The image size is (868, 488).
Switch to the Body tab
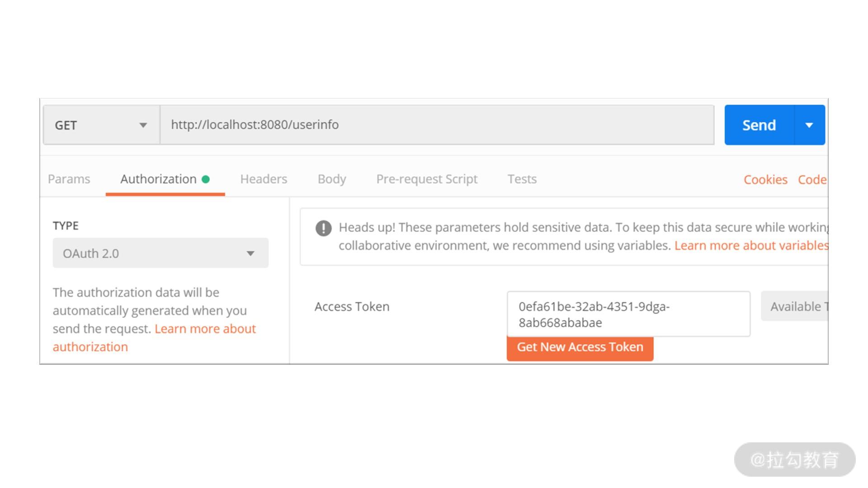click(x=332, y=179)
